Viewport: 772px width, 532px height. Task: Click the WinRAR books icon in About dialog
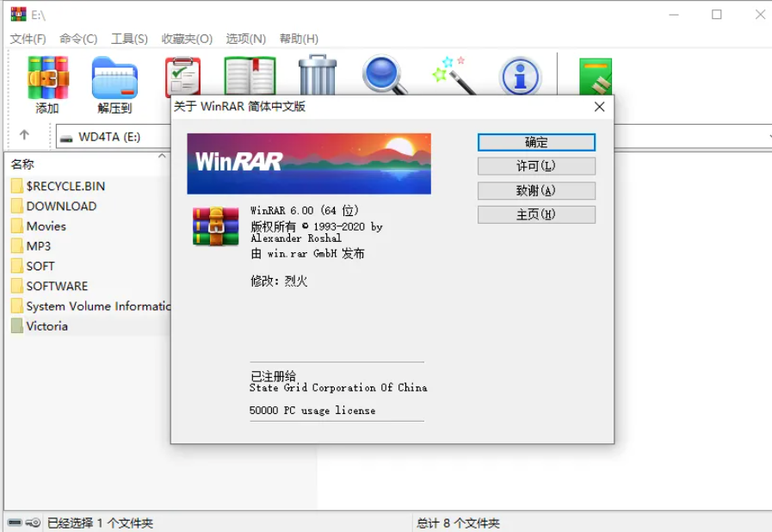[x=216, y=226]
